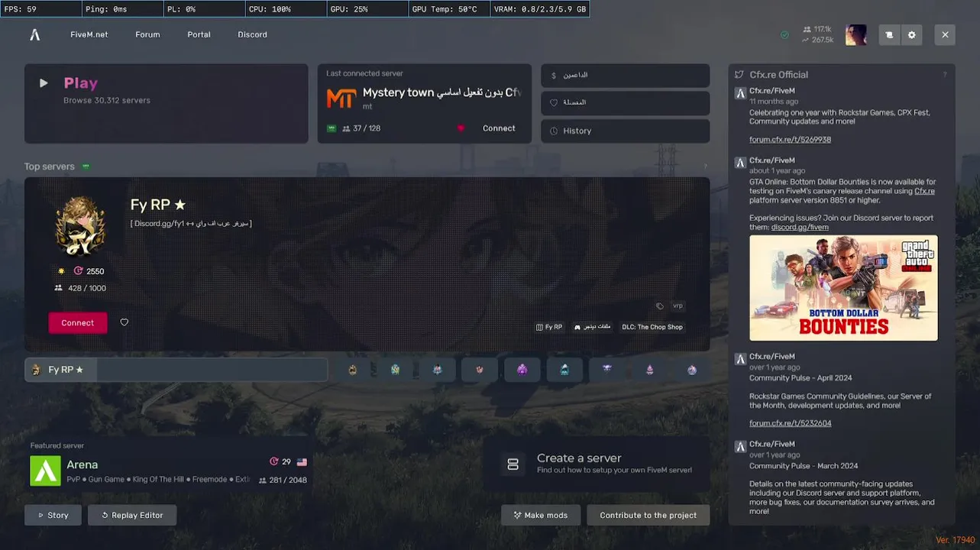The image size is (980, 550).
Task: Click the DLC: The Chop Shop label
Action: 652,327
